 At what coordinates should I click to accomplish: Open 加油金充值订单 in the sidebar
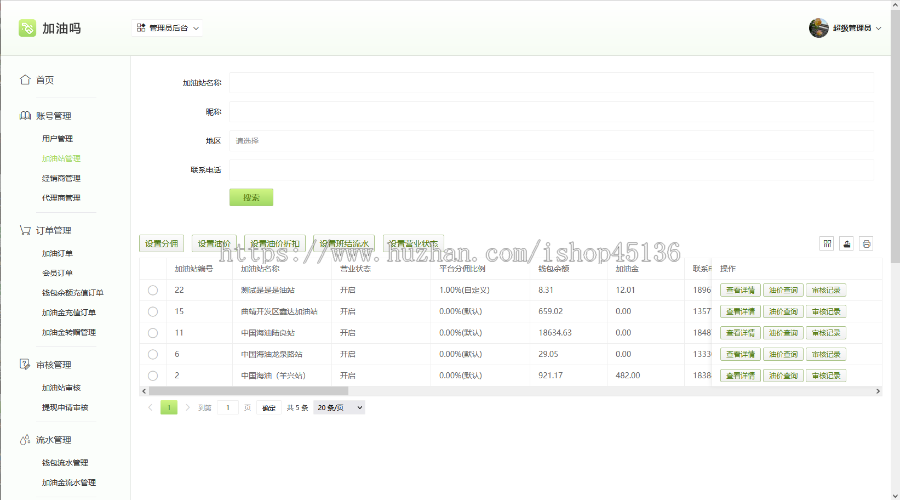pyautogui.click(x=69, y=312)
